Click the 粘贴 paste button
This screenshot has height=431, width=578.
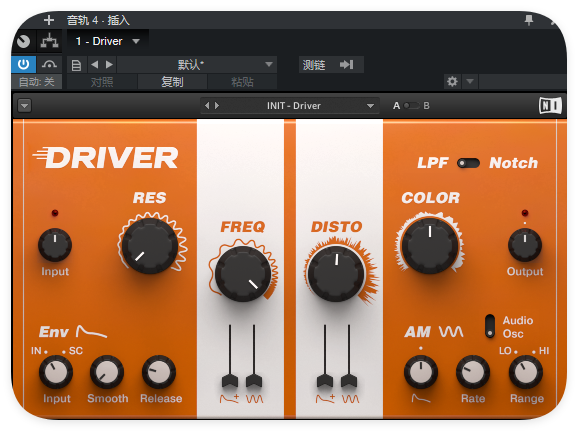click(242, 82)
